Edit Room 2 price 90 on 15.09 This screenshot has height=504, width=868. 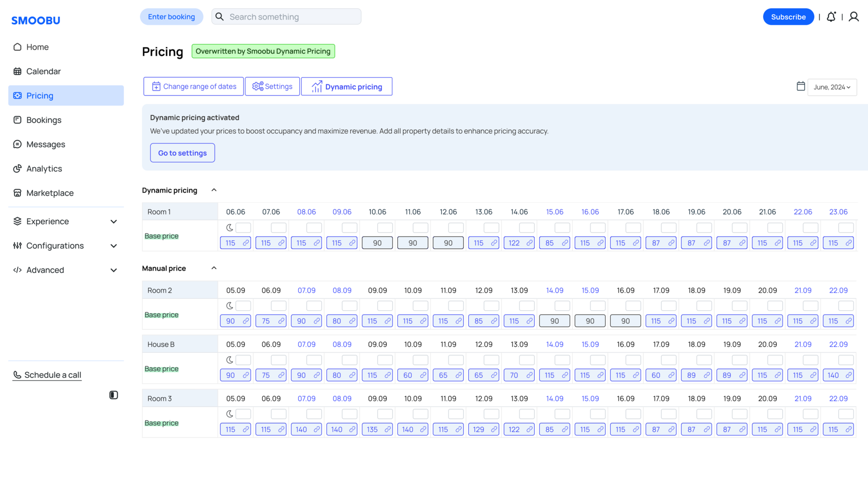(x=590, y=321)
